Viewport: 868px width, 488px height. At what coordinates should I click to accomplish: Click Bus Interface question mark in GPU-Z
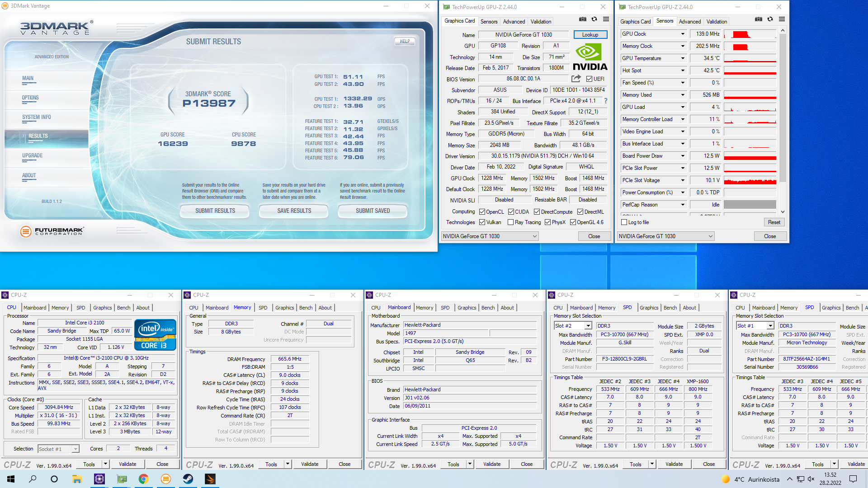click(606, 101)
